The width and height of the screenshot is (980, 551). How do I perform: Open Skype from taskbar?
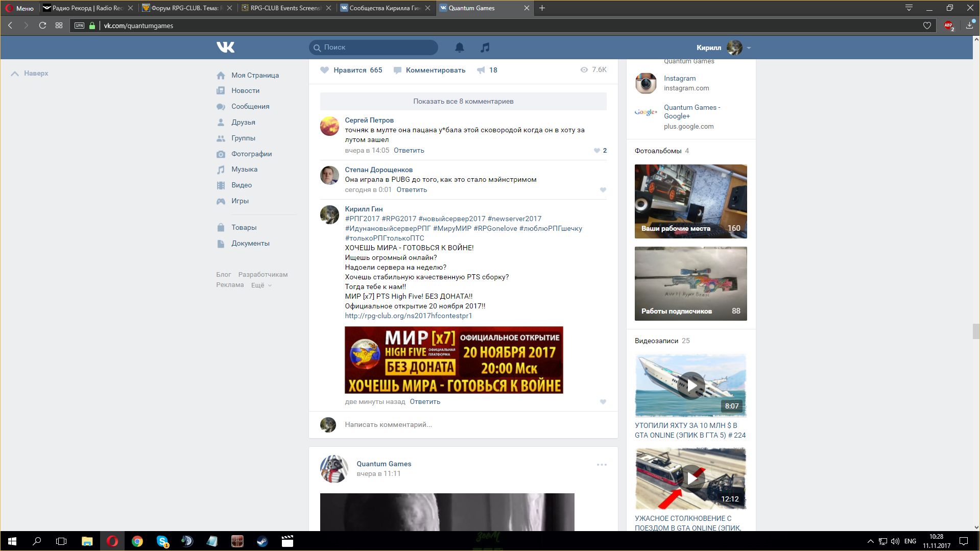click(x=162, y=541)
